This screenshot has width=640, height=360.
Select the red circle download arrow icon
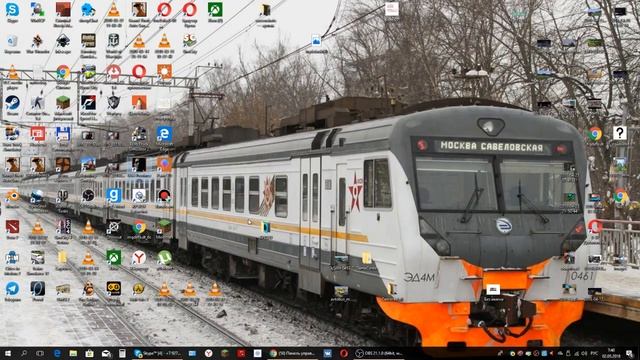coord(113,71)
